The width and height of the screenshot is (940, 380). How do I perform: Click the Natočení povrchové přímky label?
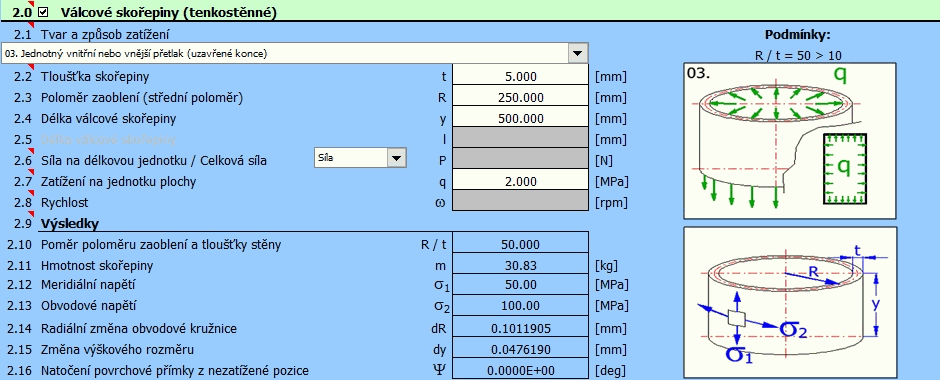click(174, 370)
